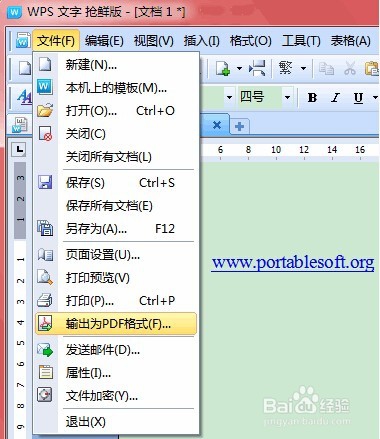Choose 输出为PDF格式(F)... menu entry
The width and height of the screenshot is (380, 439).
[x=116, y=323]
